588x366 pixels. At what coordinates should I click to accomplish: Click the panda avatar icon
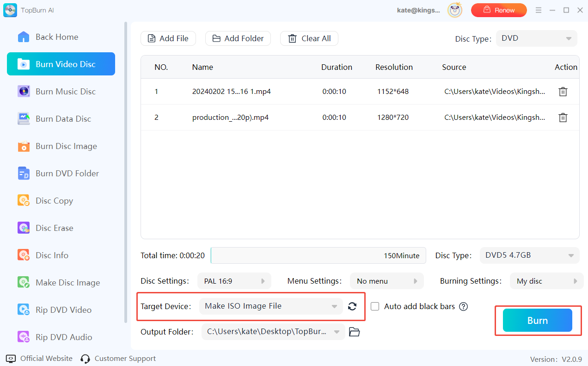455,10
